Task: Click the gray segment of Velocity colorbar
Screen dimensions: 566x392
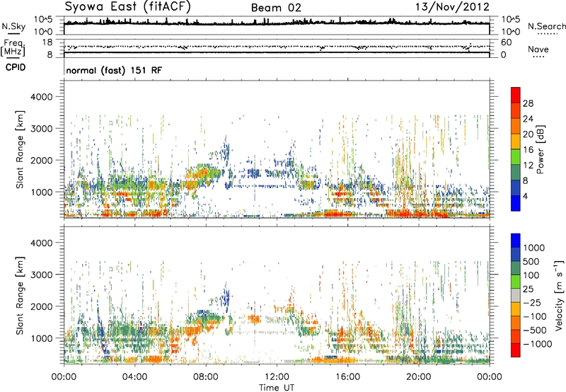Action: [516, 295]
